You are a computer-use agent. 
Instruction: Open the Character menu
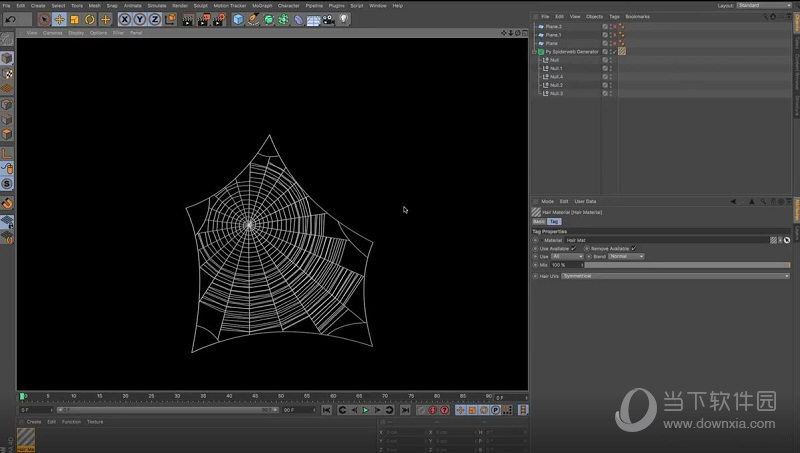(x=288, y=6)
